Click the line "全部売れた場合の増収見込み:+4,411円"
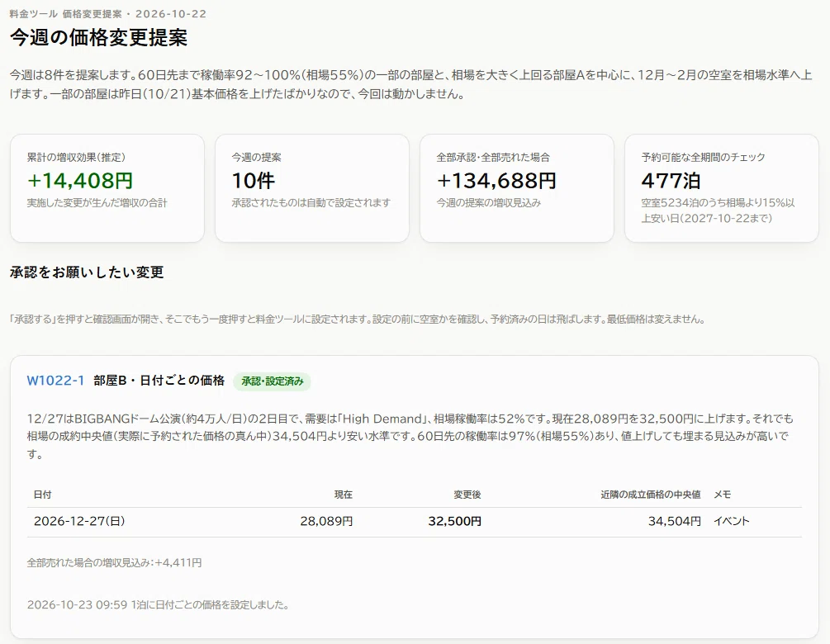830x644 pixels. click(x=114, y=562)
